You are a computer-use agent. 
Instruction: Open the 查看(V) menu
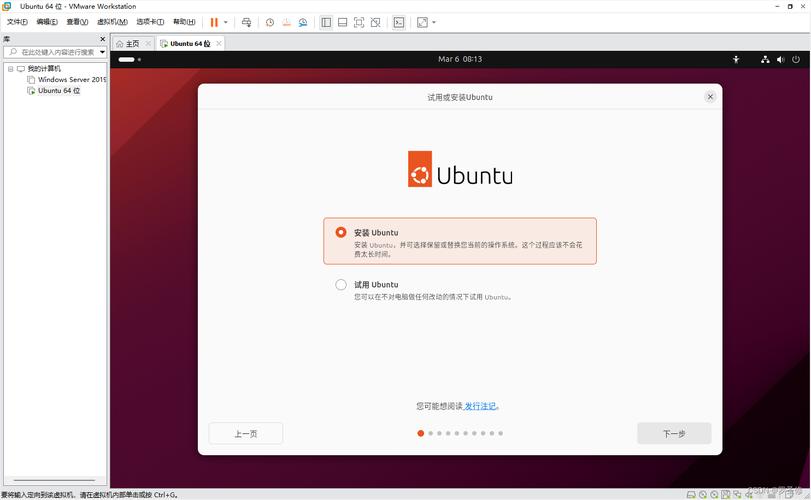pos(77,22)
